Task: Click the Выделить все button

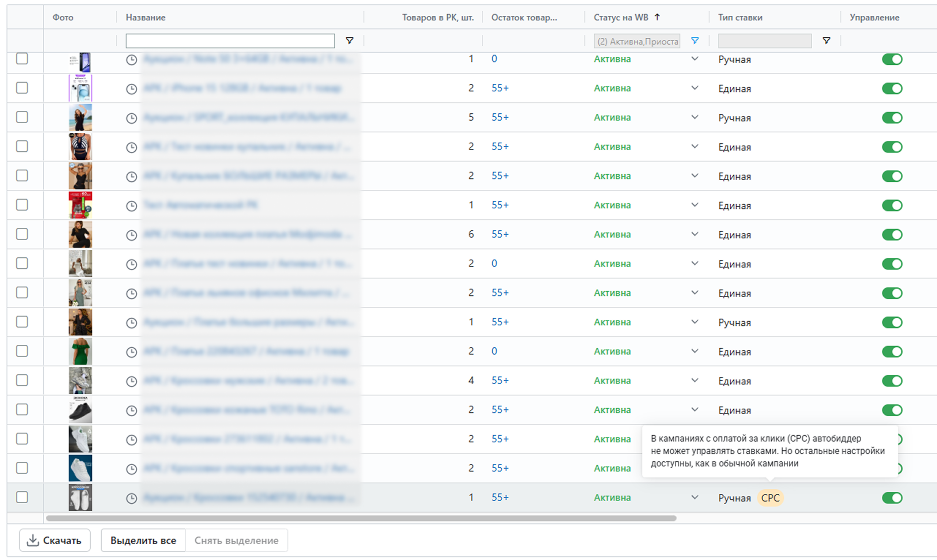Action: click(143, 540)
